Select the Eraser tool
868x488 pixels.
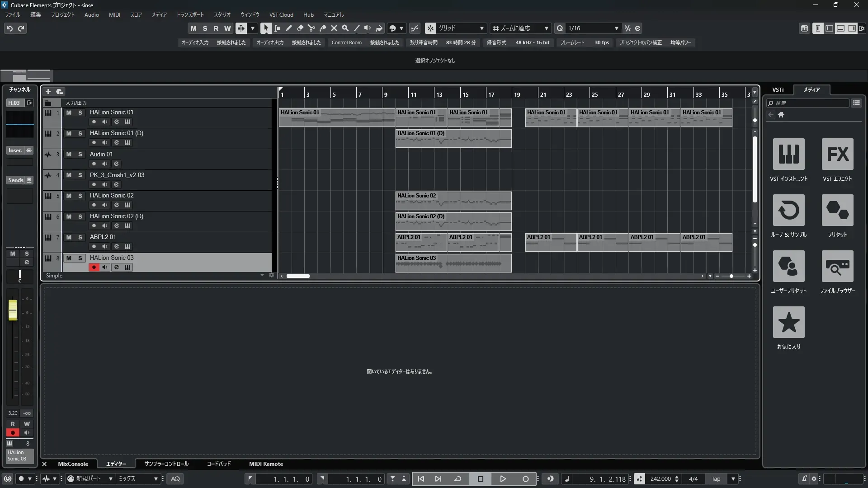300,28
